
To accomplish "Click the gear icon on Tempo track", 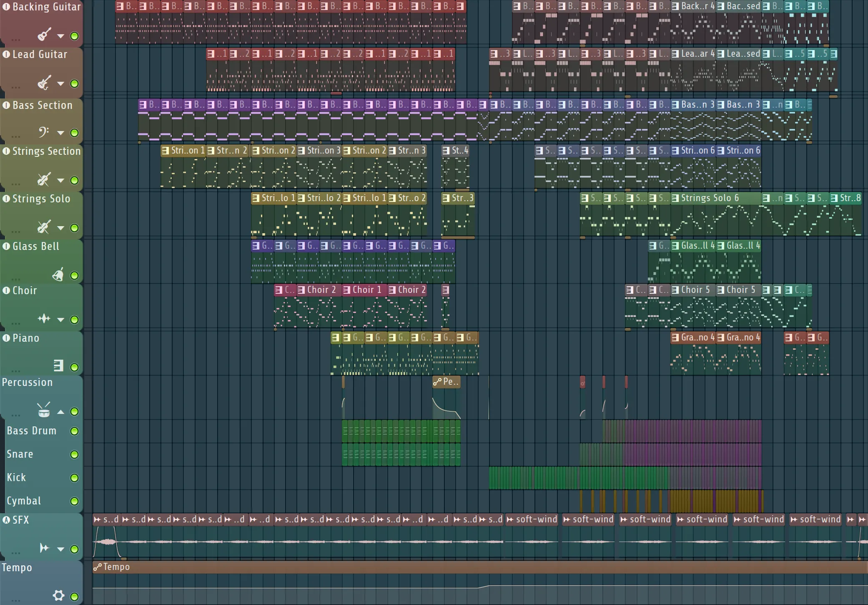I will click(58, 595).
